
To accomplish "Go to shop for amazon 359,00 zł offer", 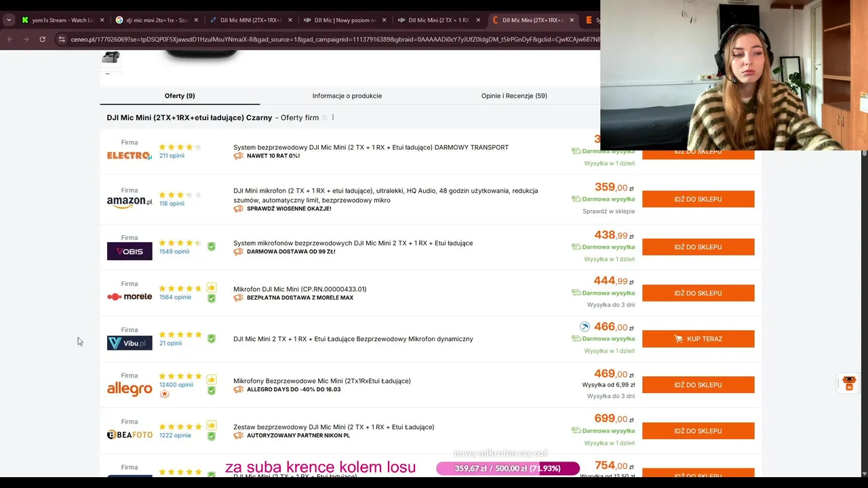I will [698, 199].
